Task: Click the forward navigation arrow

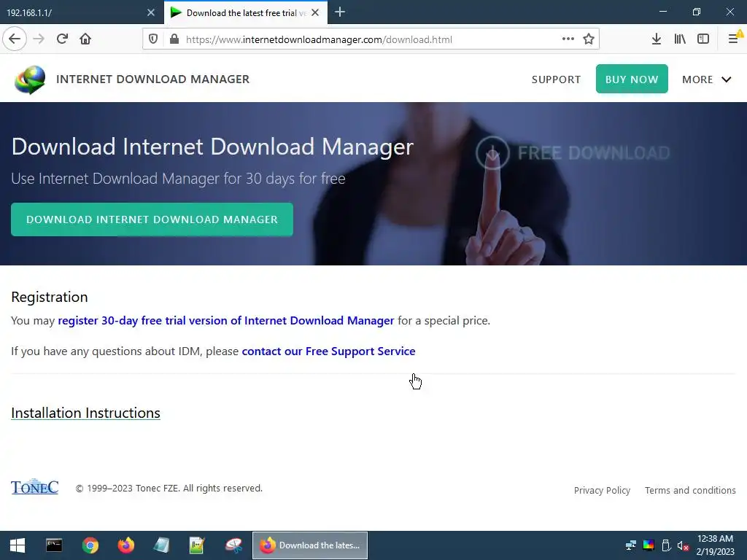Action: [x=39, y=39]
